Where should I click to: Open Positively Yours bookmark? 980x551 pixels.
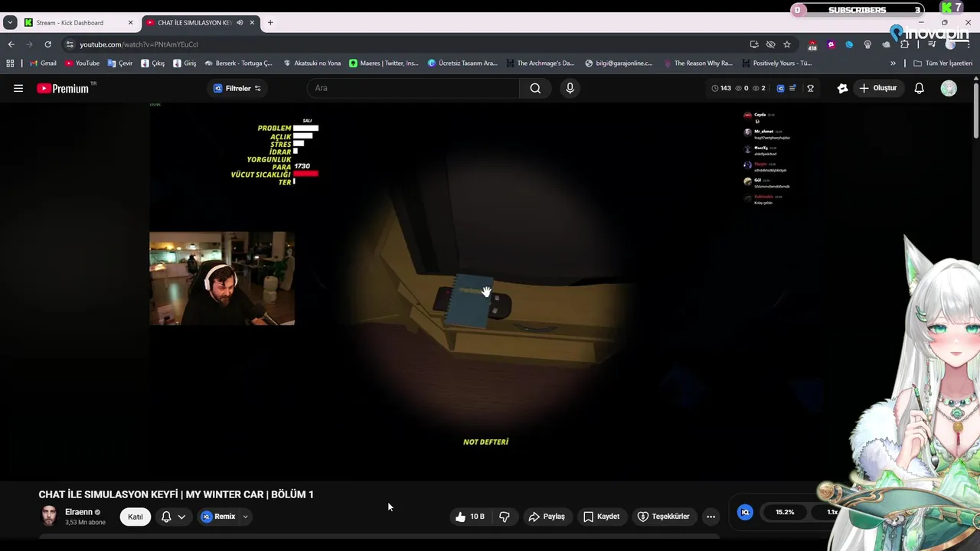(776, 64)
